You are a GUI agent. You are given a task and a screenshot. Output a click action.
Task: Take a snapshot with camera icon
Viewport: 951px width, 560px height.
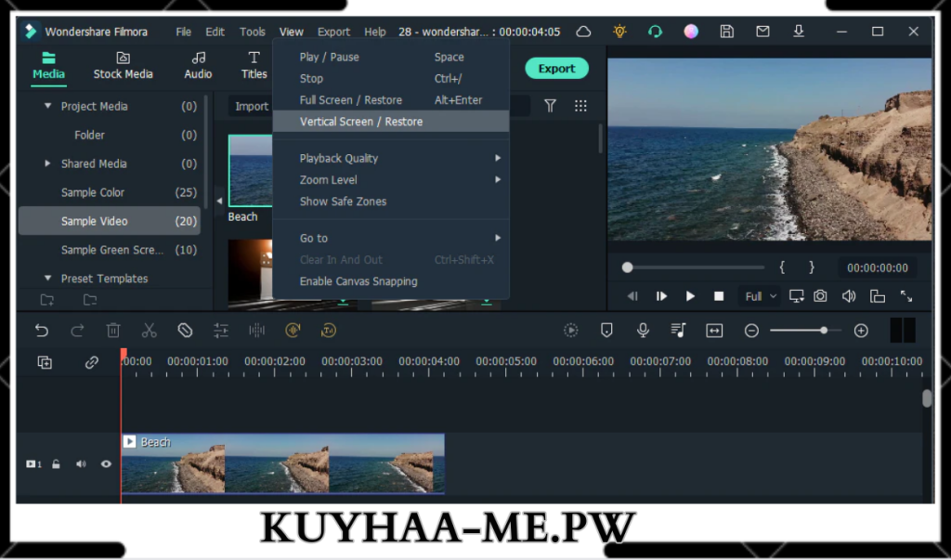tap(820, 296)
